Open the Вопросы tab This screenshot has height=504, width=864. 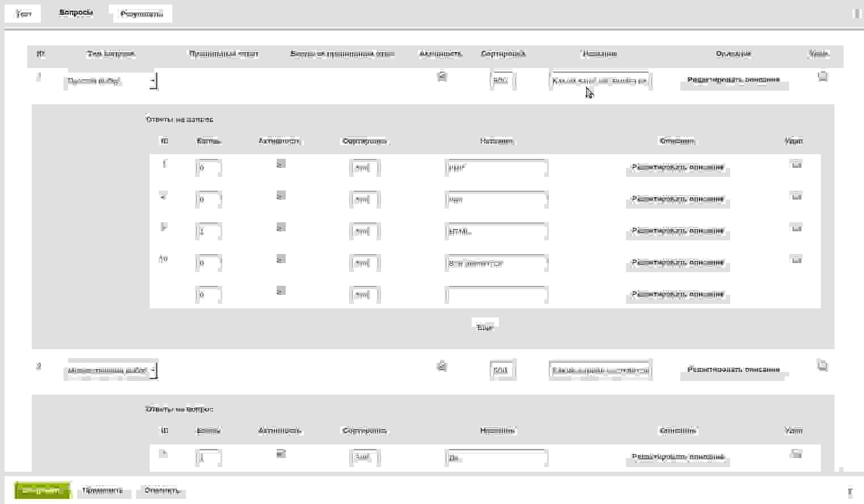(76, 12)
